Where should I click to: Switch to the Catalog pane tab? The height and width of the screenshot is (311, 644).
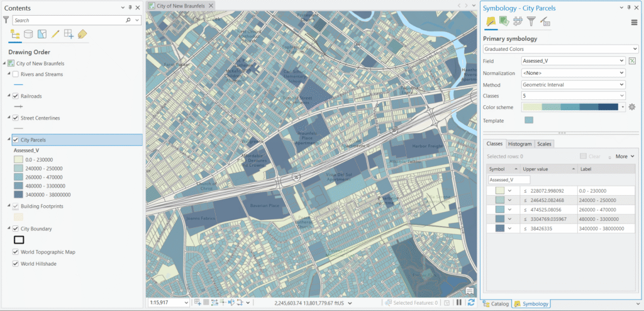(x=496, y=303)
